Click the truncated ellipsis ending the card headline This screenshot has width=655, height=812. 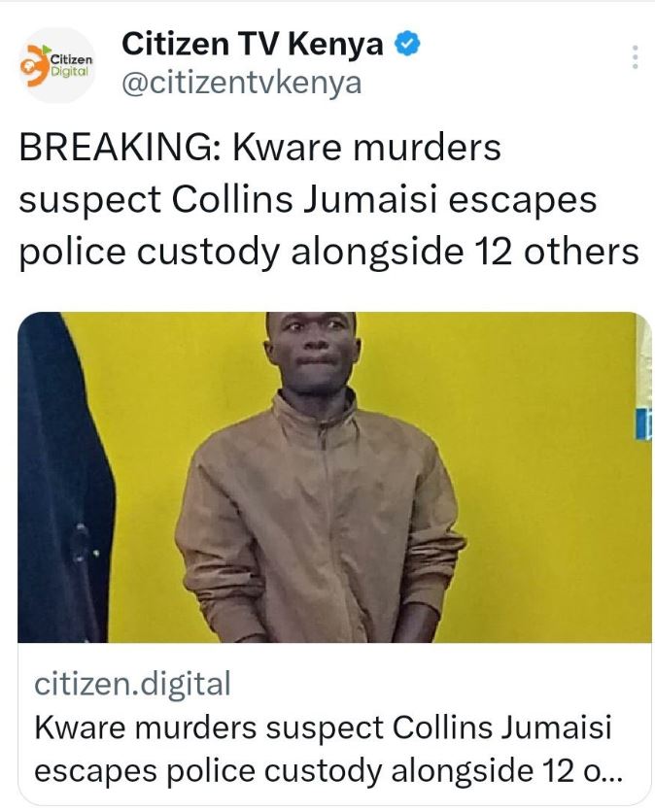click(x=609, y=772)
